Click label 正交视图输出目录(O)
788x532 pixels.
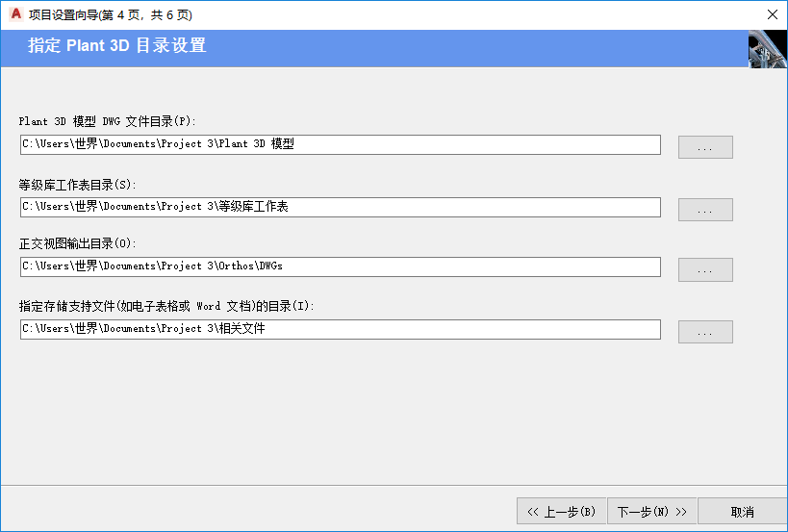77,243
